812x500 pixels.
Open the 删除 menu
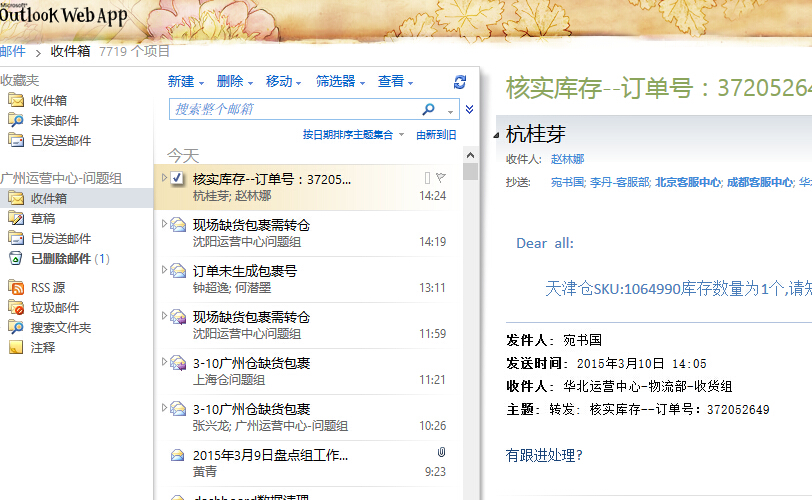pos(235,81)
